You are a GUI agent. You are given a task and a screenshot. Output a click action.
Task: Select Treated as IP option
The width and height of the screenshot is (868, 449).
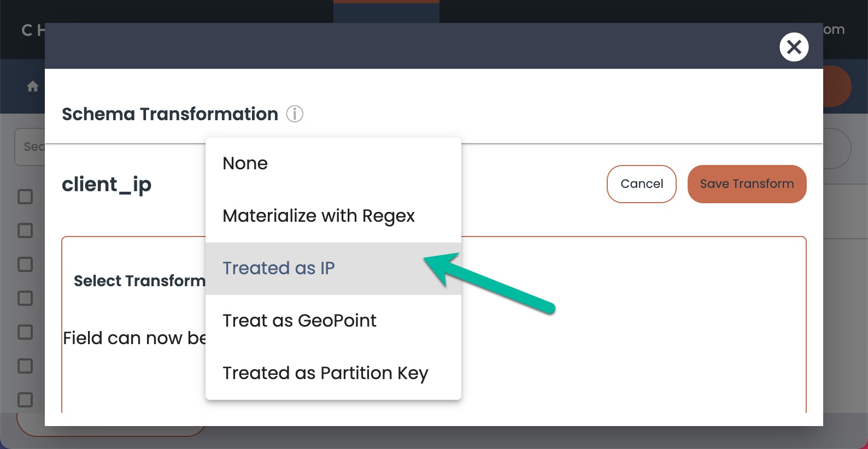pos(333,268)
